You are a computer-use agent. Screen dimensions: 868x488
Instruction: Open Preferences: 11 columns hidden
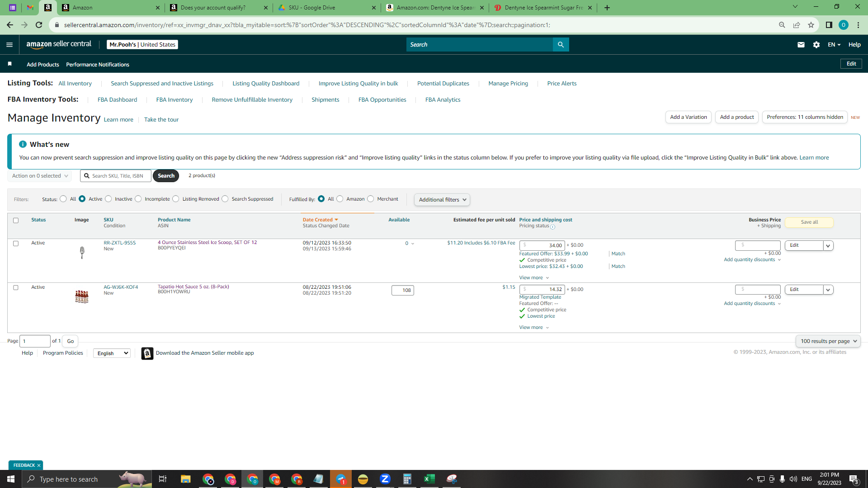point(805,117)
